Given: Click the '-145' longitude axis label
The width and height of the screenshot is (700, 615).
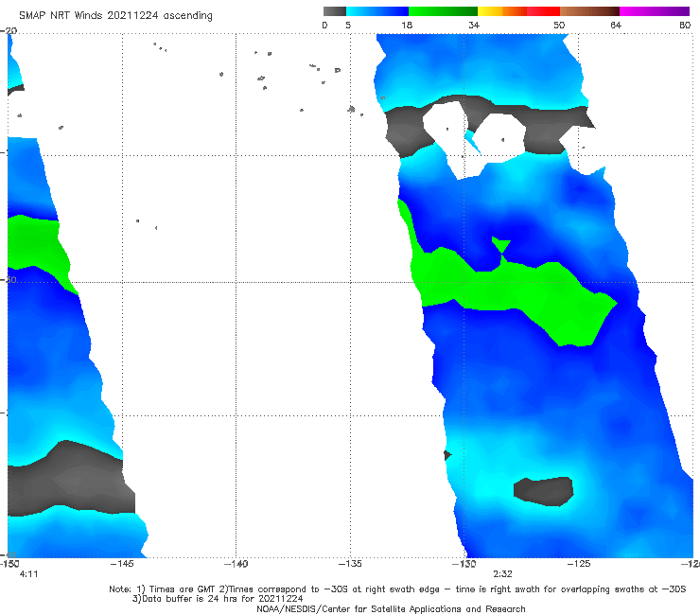Looking at the screenshot, I should [x=122, y=564].
